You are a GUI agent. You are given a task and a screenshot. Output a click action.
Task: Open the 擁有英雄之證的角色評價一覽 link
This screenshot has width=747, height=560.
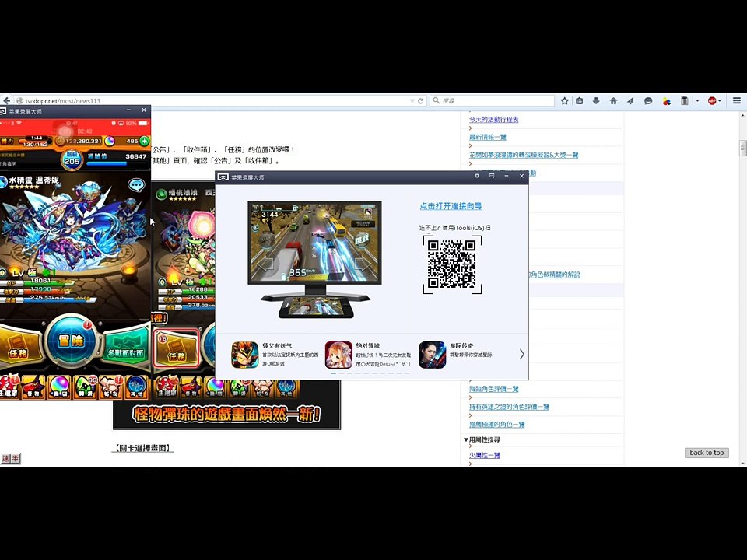[509, 407]
